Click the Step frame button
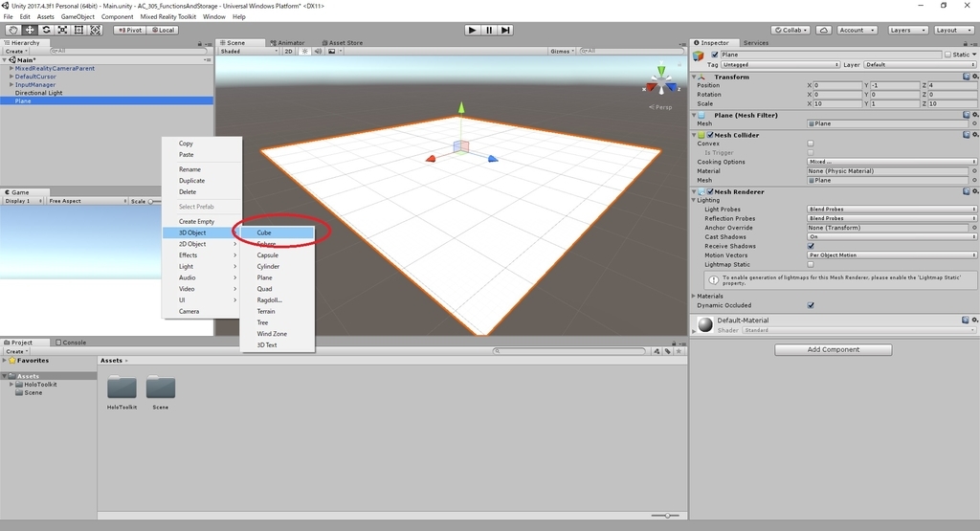 (x=505, y=30)
